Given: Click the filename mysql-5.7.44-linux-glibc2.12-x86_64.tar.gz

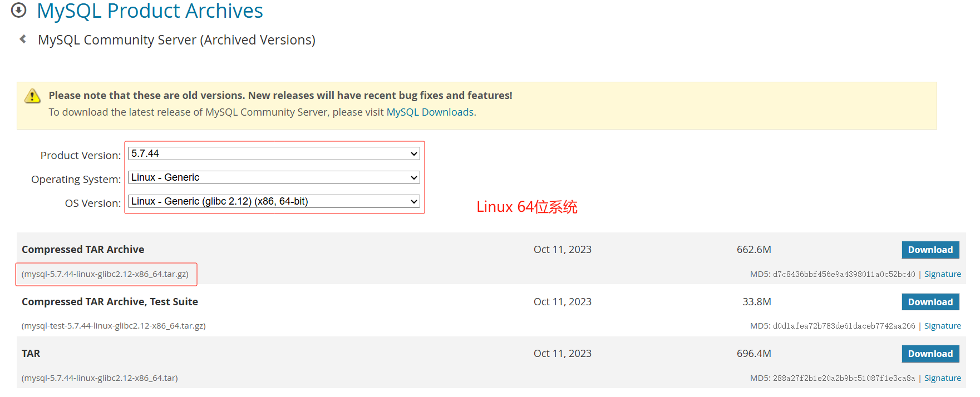Looking at the screenshot, I should pyautogui.click(x=105, y=274).
